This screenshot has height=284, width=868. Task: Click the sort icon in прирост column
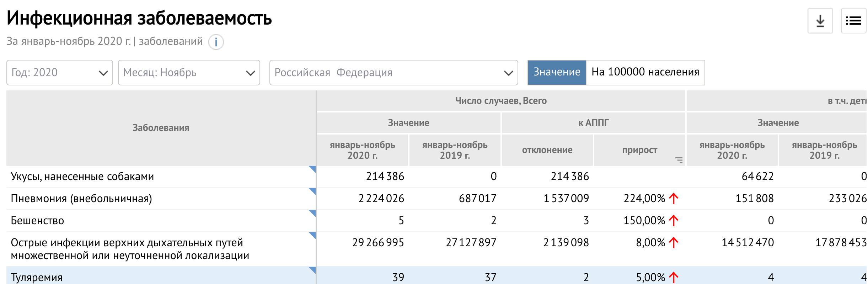(x=679, y=160)
